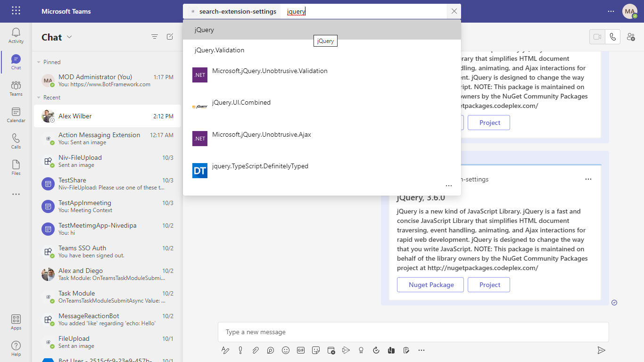Click the Nuget Package button

pyautogui.click(x=430, y=285)
